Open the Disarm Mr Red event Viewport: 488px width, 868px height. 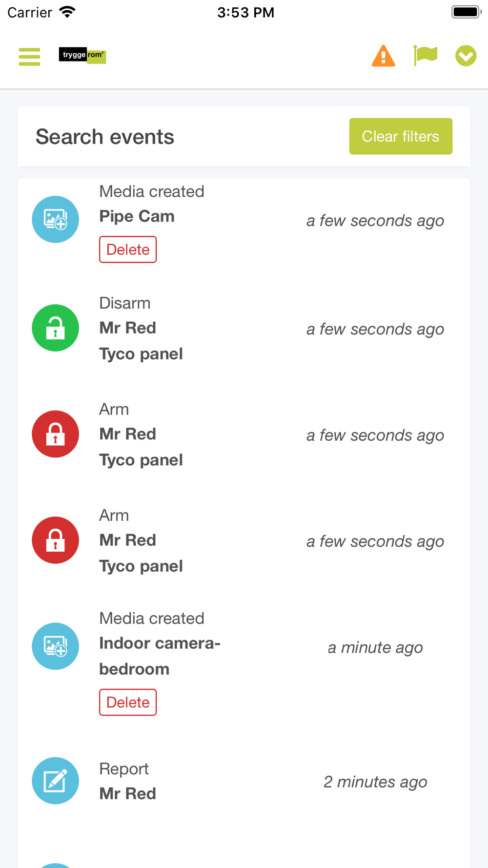pos(142,328)
